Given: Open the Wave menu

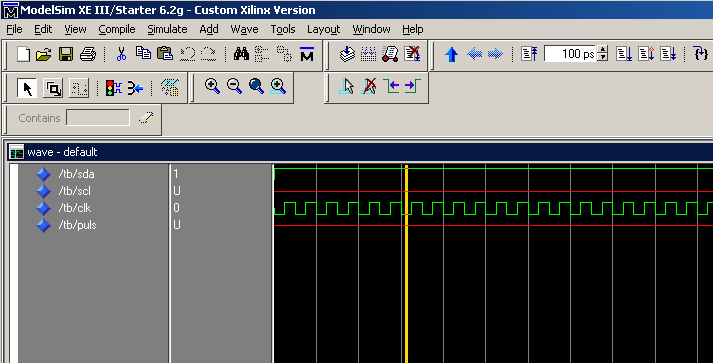Looking at the screenshot, I should (x=244, y=29).
